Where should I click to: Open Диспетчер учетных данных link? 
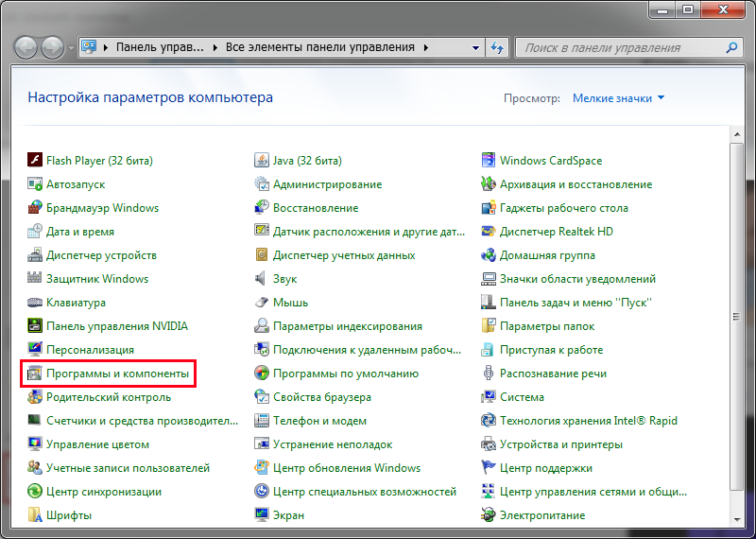[344, 255]
